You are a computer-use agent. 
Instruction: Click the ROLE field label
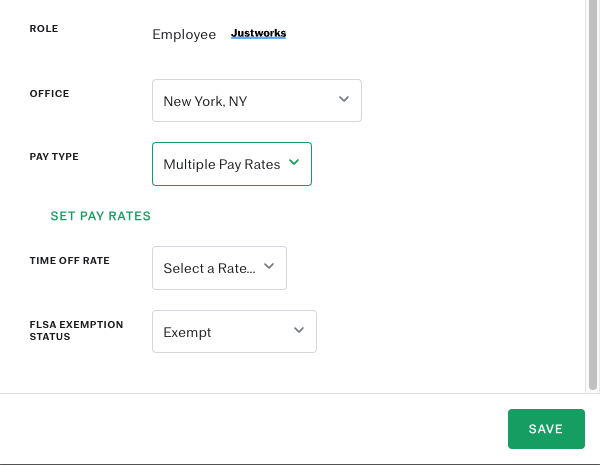tap(44, 29)
